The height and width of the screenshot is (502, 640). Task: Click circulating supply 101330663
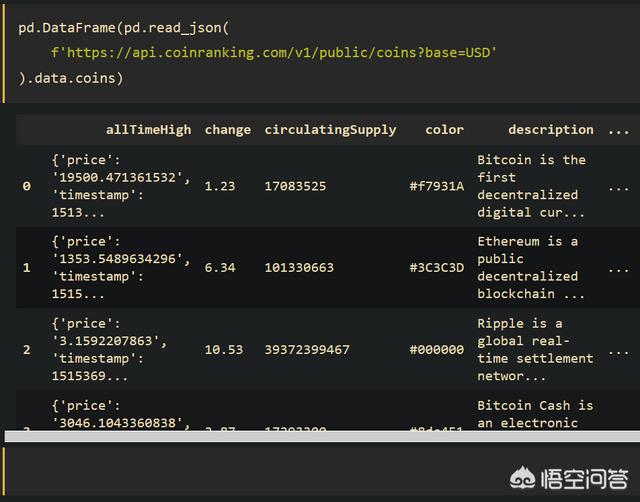pyautogui.click(x=299, y=268)
